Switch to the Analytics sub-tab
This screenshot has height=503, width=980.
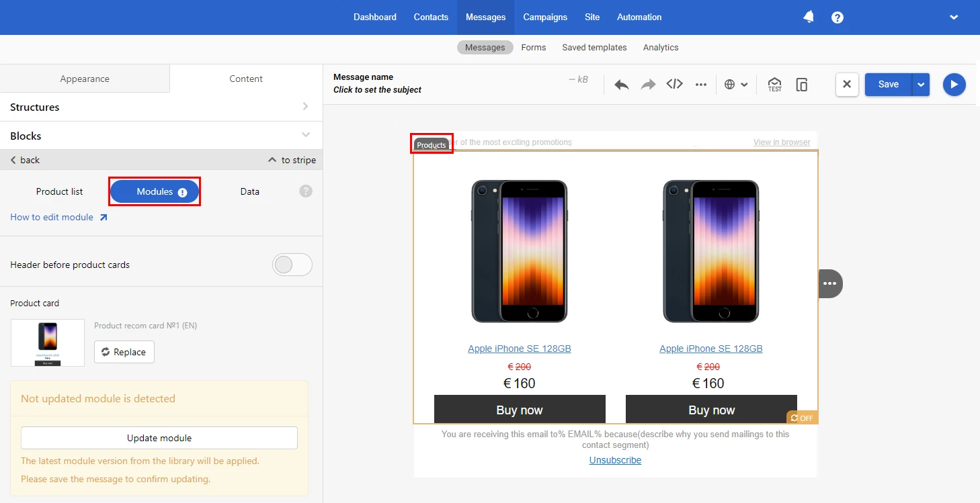[661, 48]
